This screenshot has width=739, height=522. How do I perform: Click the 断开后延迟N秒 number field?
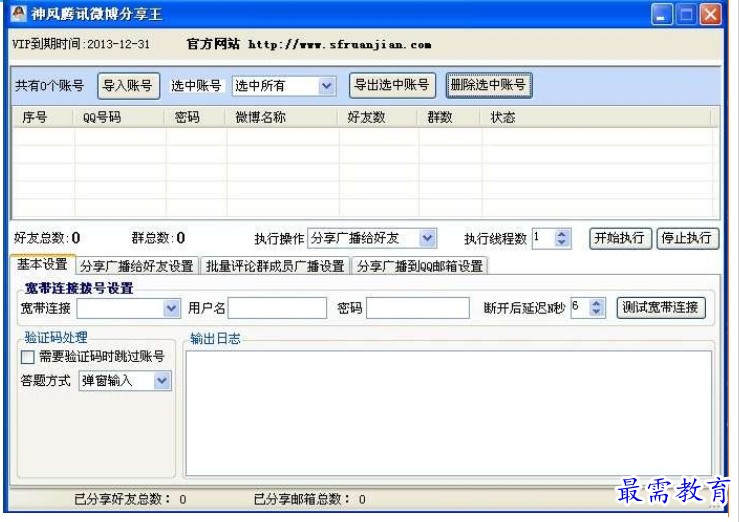pyautogui.click(x=580, y=308)
